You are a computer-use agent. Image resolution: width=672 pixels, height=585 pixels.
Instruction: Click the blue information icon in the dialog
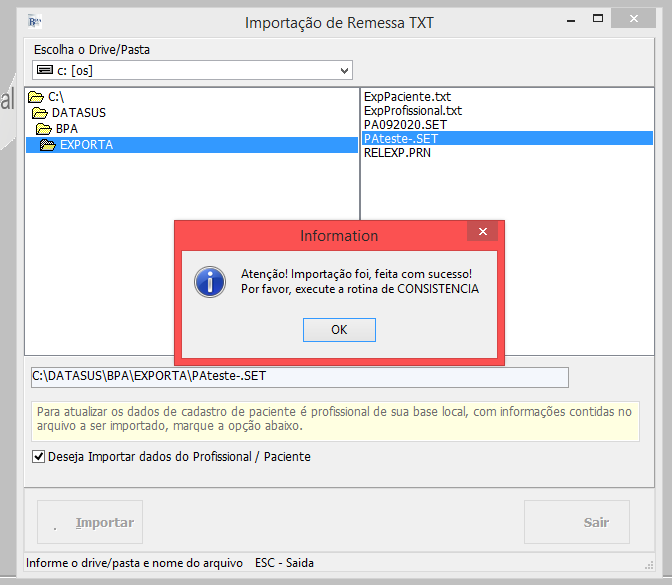point(209,281)
